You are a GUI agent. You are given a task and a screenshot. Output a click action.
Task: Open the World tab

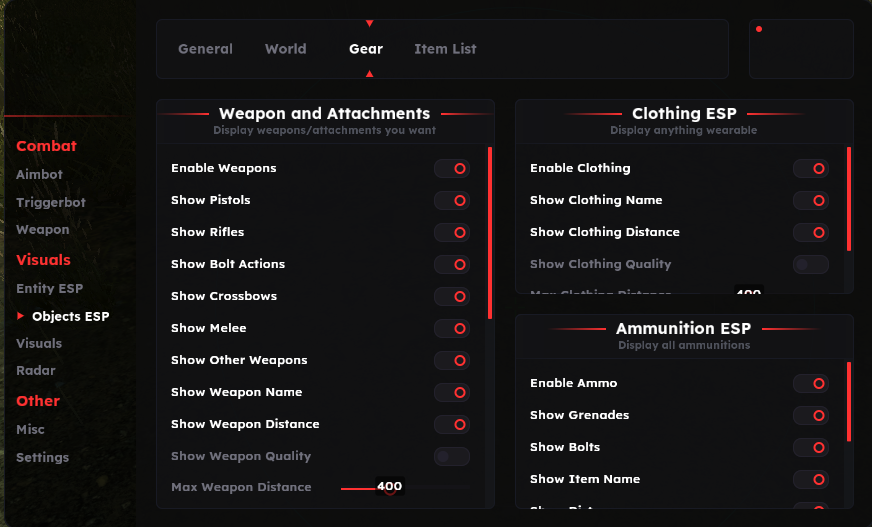click(285, 49)
